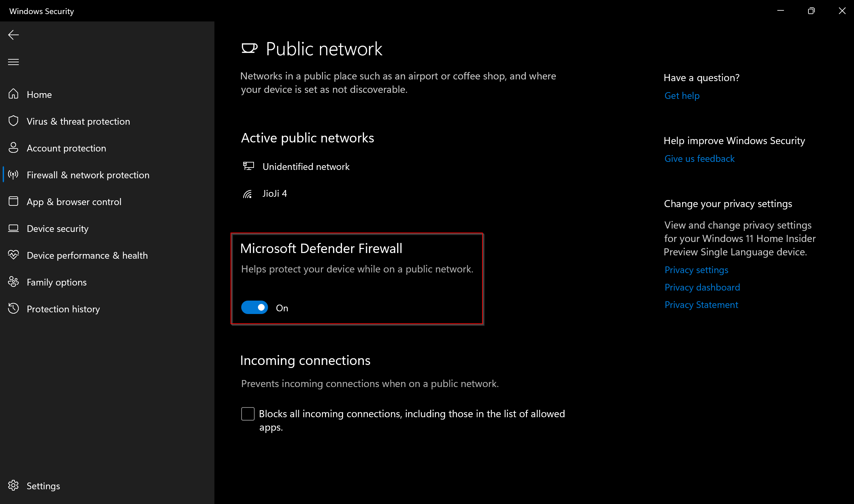Viewport: 854px width, 504px height.
Task: Open App & browser control icon
Action: tap(14, 201)
